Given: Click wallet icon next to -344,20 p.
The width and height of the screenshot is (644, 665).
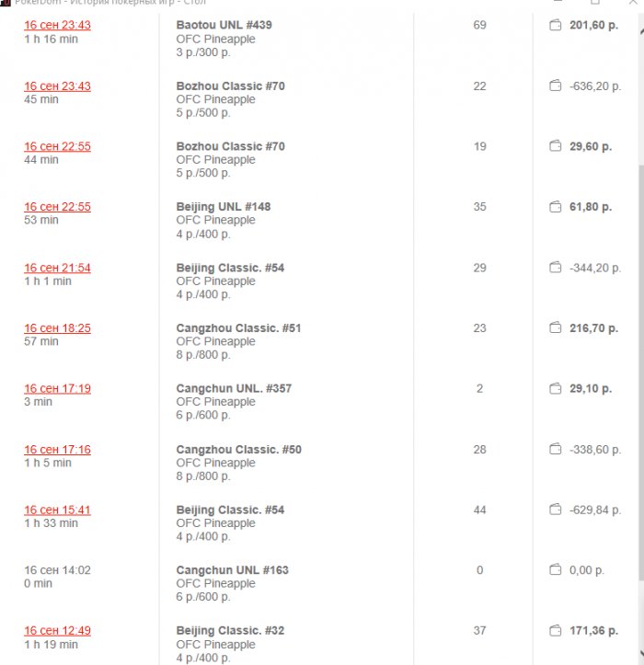Looking at the screenshot, I should [x=555, y=268].
